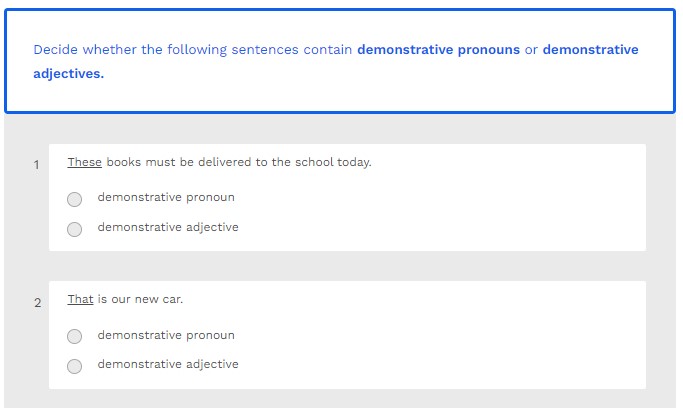
Task: Click bold 'demonstrative pronouns' in the instructions
Action: coord(438,50)
